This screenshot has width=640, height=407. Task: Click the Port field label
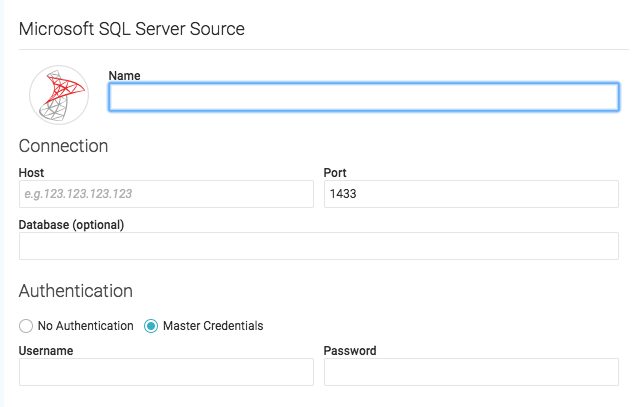click(335, 173)
